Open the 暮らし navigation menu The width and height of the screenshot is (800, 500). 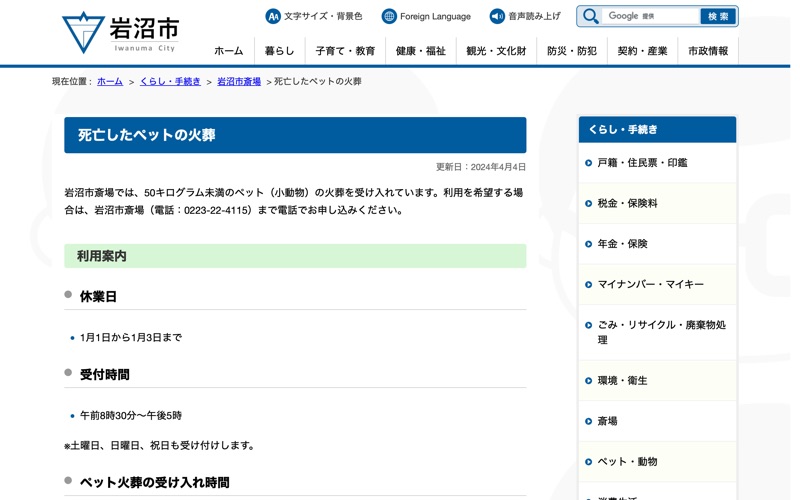280,51
